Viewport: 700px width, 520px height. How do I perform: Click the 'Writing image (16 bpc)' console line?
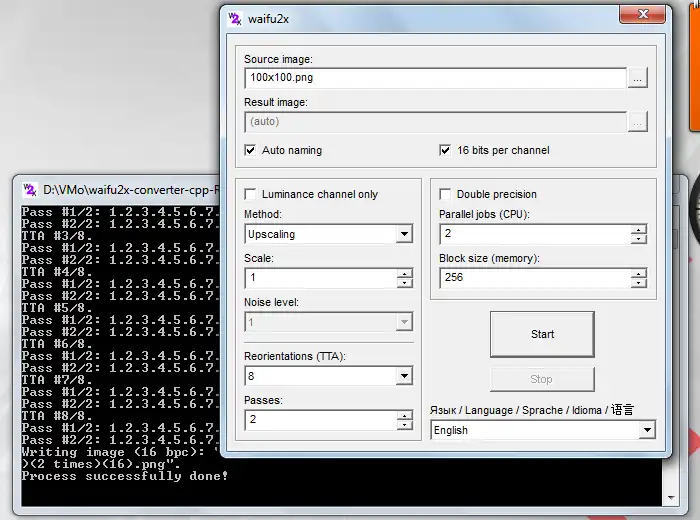121,452
